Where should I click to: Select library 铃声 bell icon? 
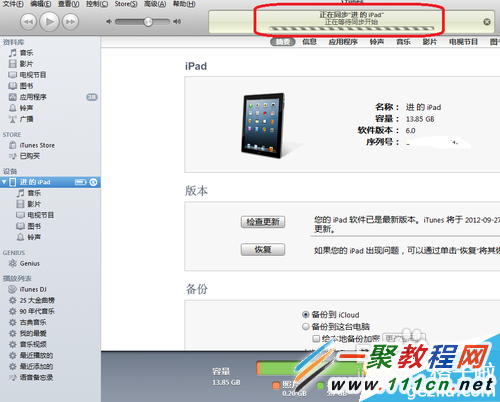pos(13,108)
